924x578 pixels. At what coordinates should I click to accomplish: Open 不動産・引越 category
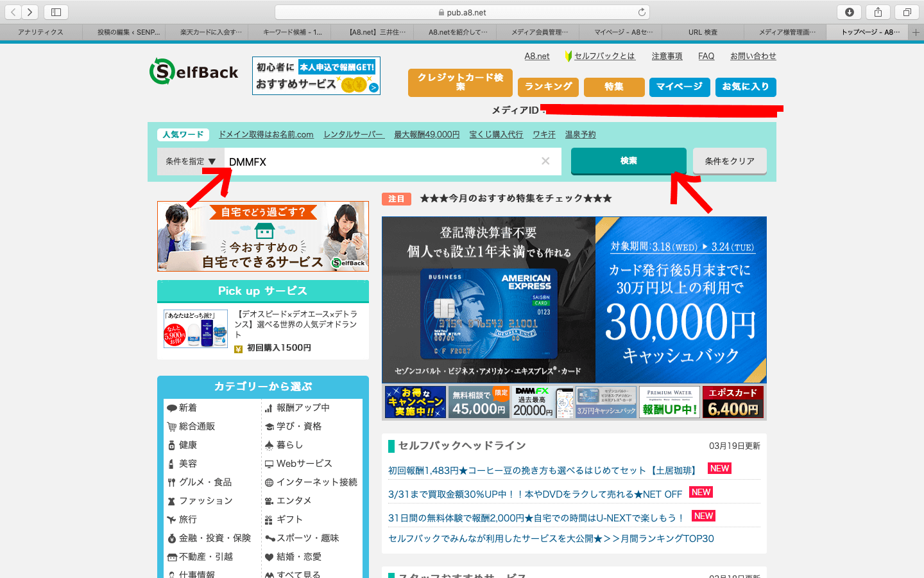(x=200, y=557)
